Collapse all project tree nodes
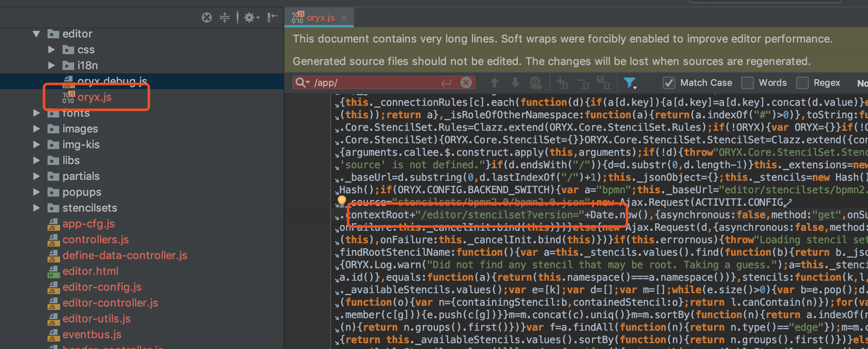868x349 pixels. pos(225,17)
